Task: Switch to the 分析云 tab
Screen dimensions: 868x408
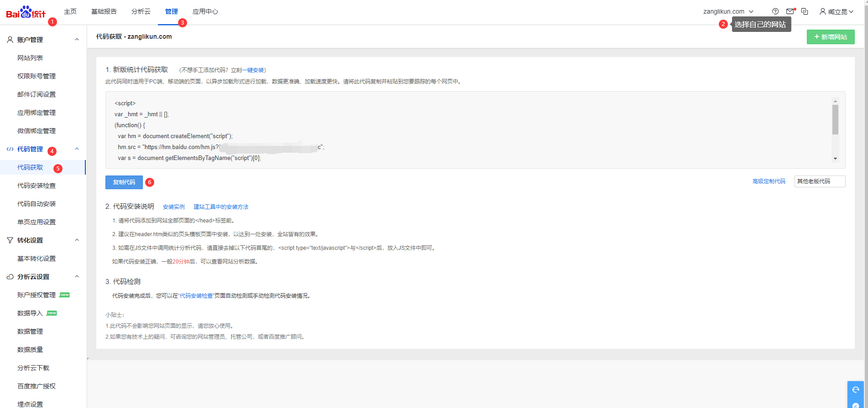Action: (141, 11)
